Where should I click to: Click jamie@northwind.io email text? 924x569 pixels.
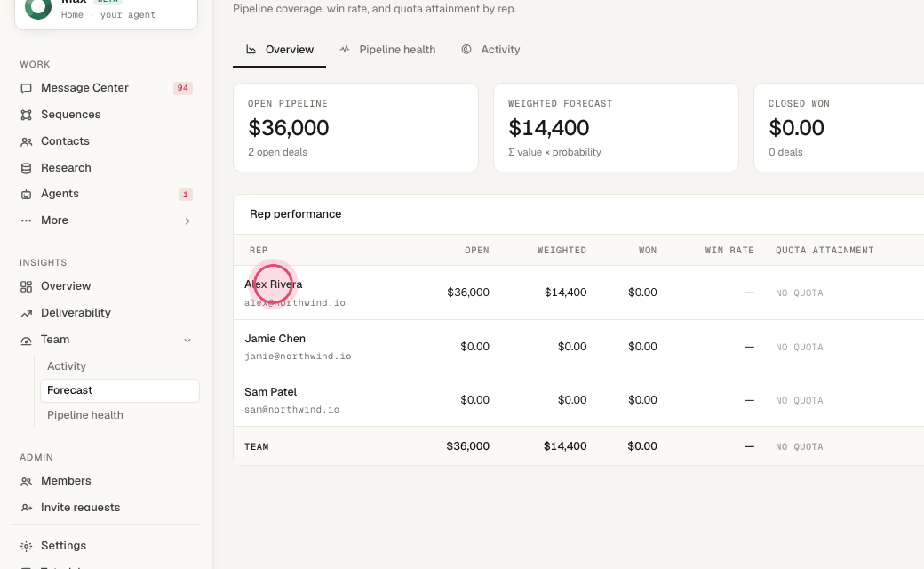(x=298, y=357)
